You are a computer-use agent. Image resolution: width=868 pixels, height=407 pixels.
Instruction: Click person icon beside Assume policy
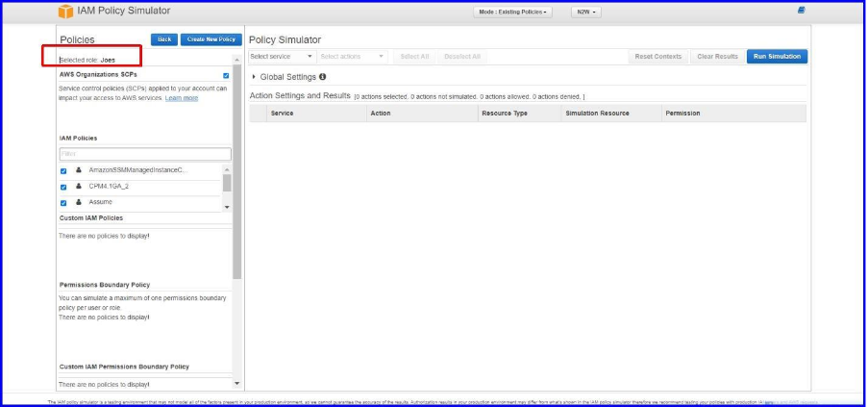[79, 202]
